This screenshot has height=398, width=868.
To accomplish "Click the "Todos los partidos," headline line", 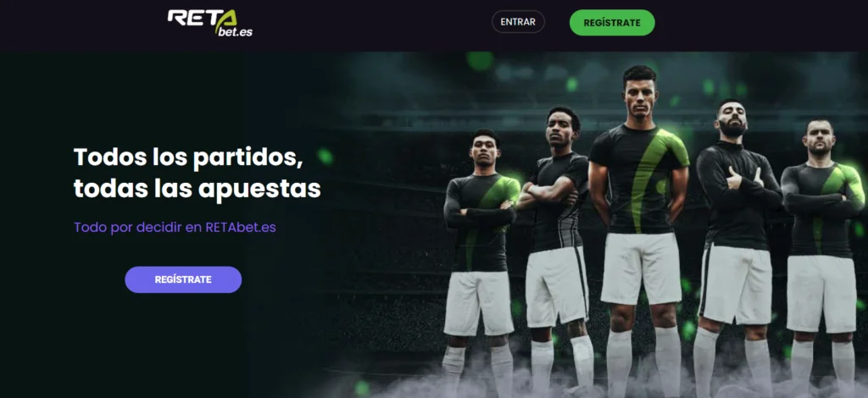I will [x=188, y=158].
